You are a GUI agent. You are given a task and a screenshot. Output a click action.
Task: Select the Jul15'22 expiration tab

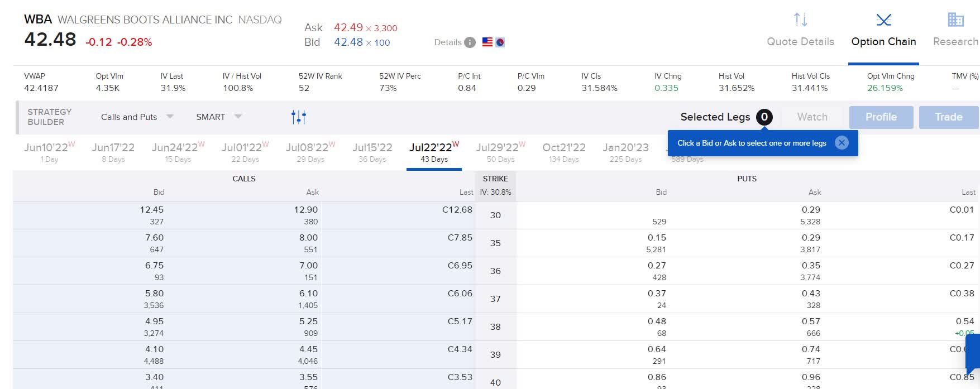(x=372, y=152)
